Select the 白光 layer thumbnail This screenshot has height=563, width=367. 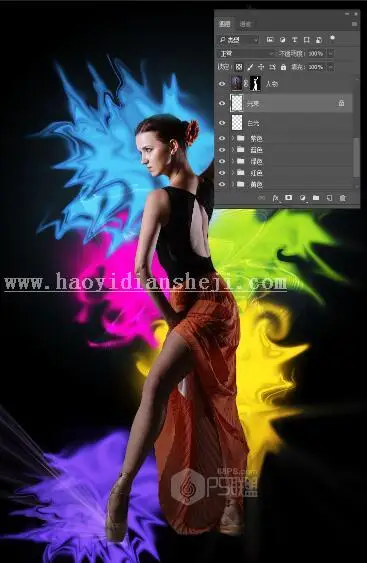pyautogui.click(x=237, y=123)
